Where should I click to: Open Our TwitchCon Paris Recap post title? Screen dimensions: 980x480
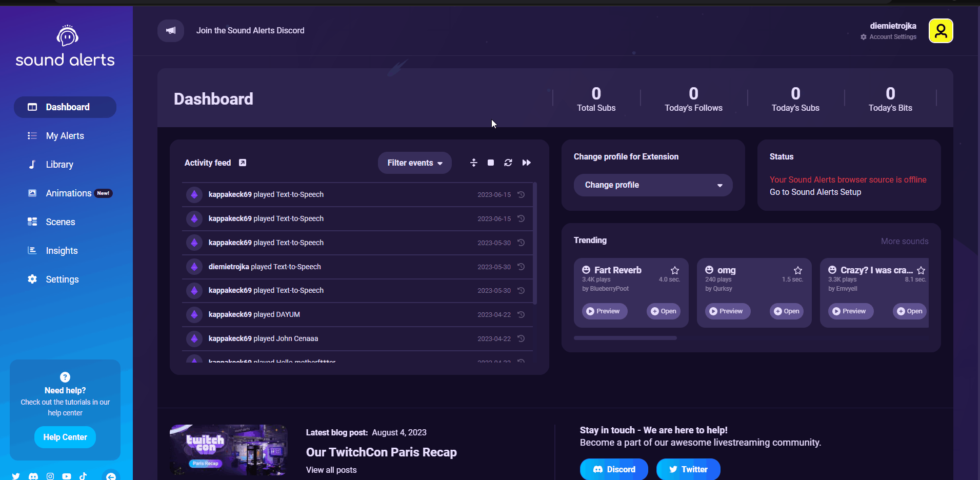pos(382,452)
